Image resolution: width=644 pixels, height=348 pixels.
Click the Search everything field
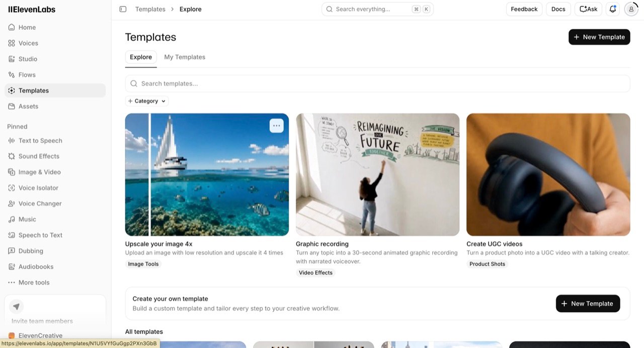point(377,9)
